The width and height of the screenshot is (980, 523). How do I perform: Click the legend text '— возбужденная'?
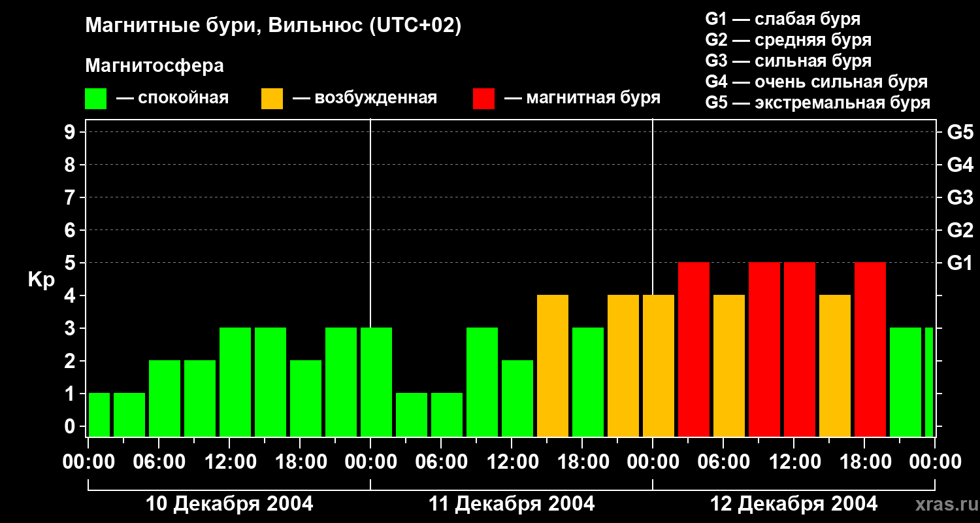tap(365, 98)
